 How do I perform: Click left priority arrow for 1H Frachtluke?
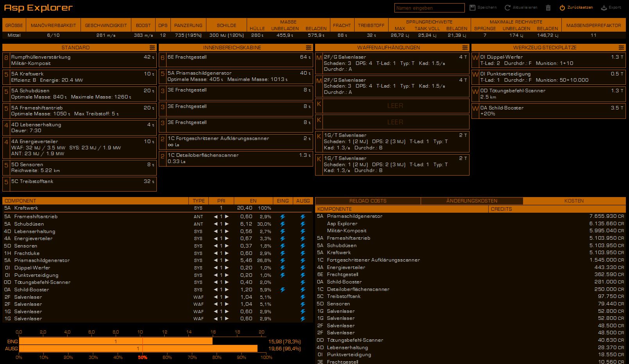point(215,253)
